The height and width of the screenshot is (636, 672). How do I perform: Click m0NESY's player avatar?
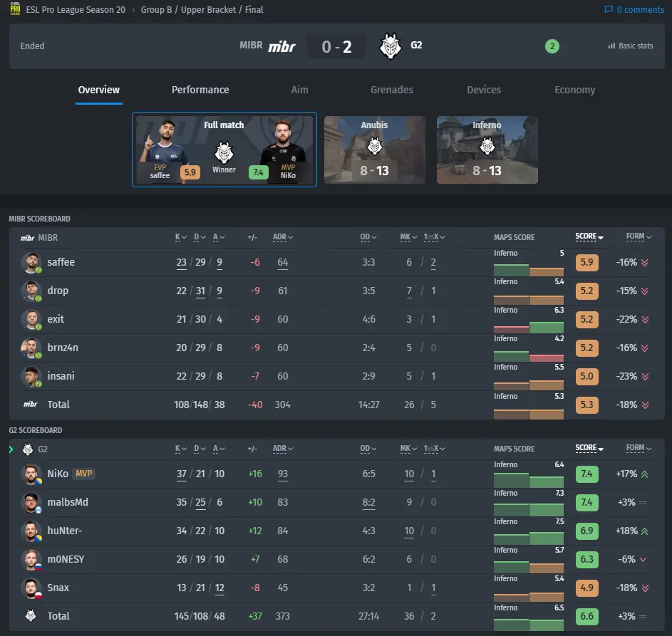pyautogui.click(x=31, y=559)
